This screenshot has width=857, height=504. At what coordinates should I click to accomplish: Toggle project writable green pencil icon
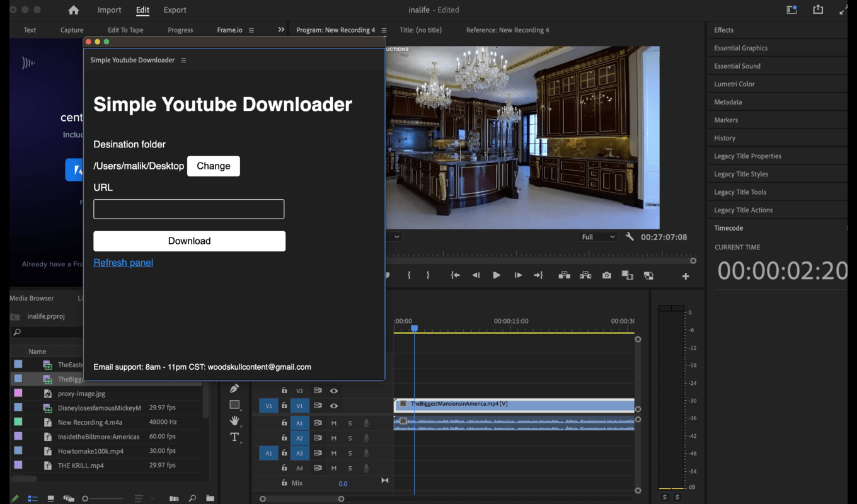pyautogui.click(x=14, y=498)
